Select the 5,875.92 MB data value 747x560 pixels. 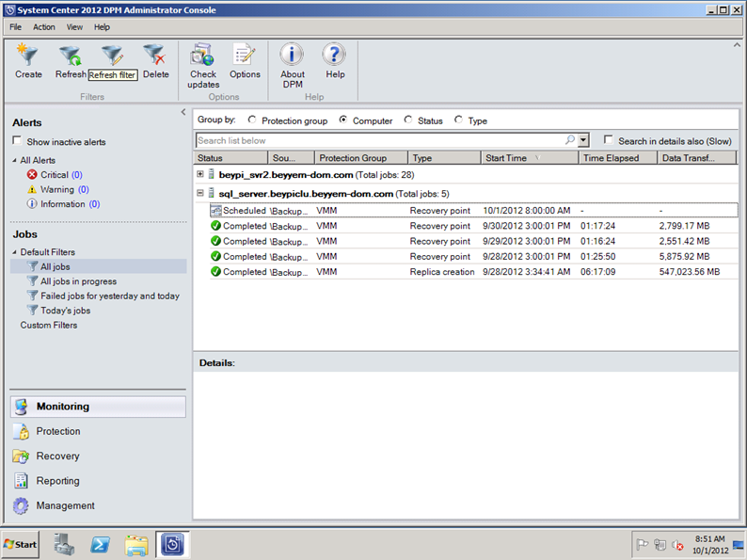click(x=685, y=256)
